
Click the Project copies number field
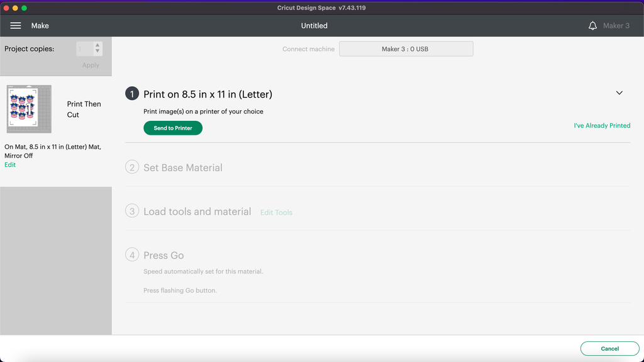(x=84, y=49)
